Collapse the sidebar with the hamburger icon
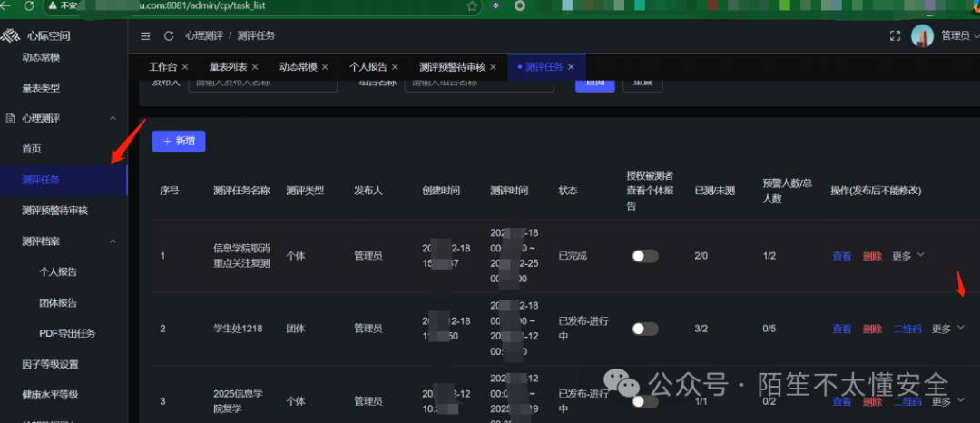The image size is (980, 423). click(x=145, y=36)
